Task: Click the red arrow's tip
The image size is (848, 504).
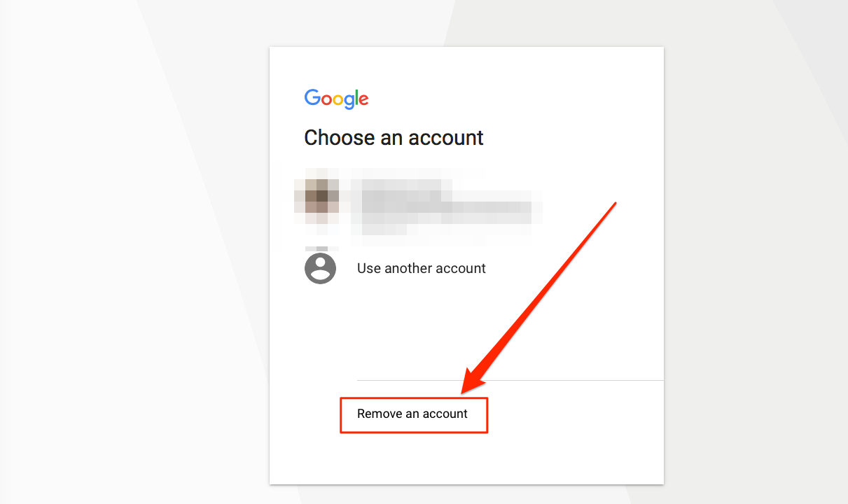Action: pos(465,390)
